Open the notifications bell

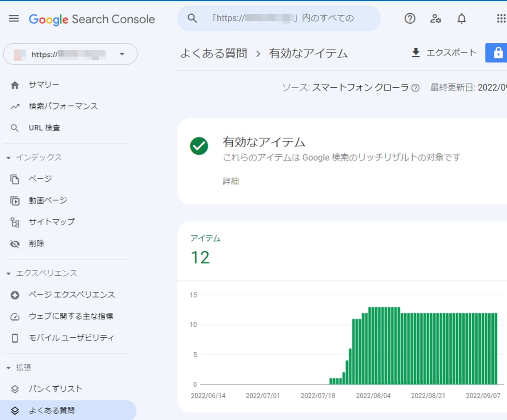tap(461, 18)
